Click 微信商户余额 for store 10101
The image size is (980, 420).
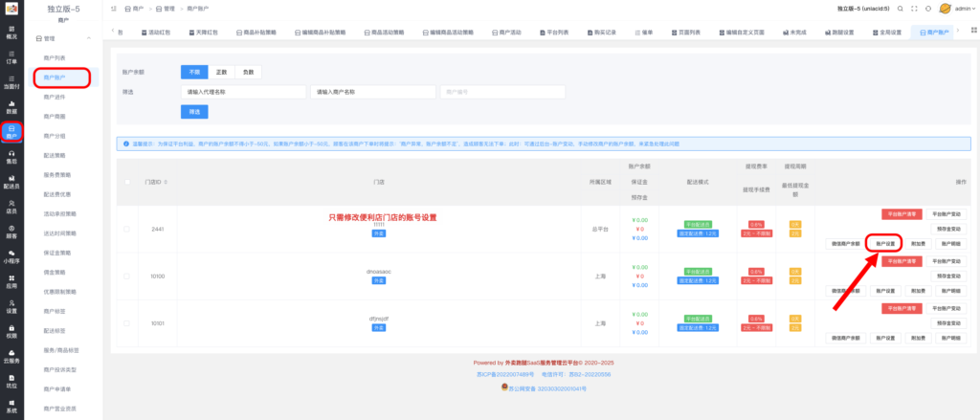847,338
